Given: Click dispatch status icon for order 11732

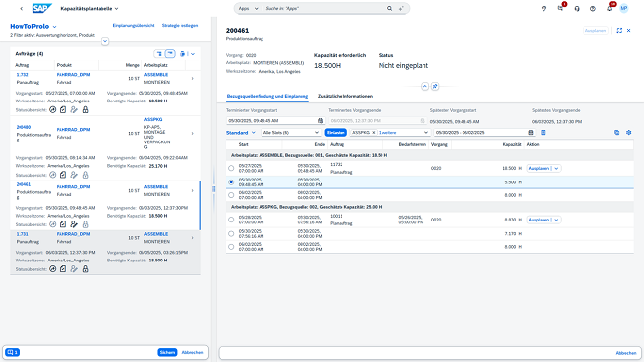Looking at the screenshot, I should coord(52,109).
